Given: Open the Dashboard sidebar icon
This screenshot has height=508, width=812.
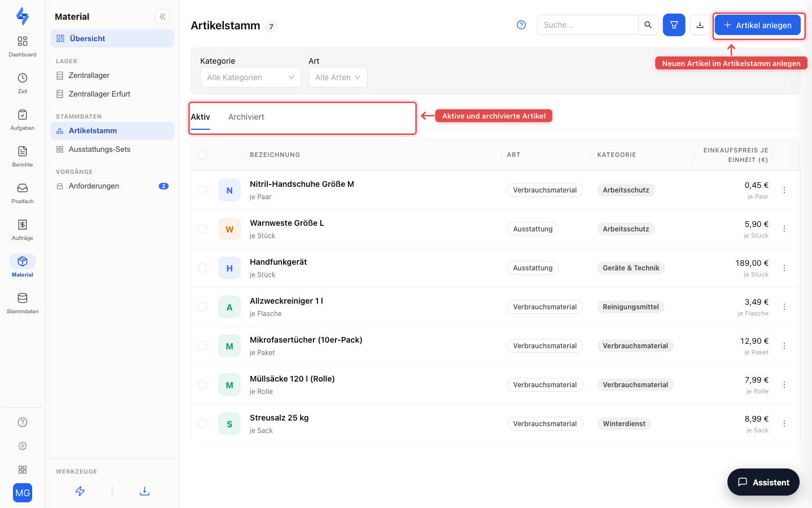Looking at the screenshot, I should (x=23, y=41).
